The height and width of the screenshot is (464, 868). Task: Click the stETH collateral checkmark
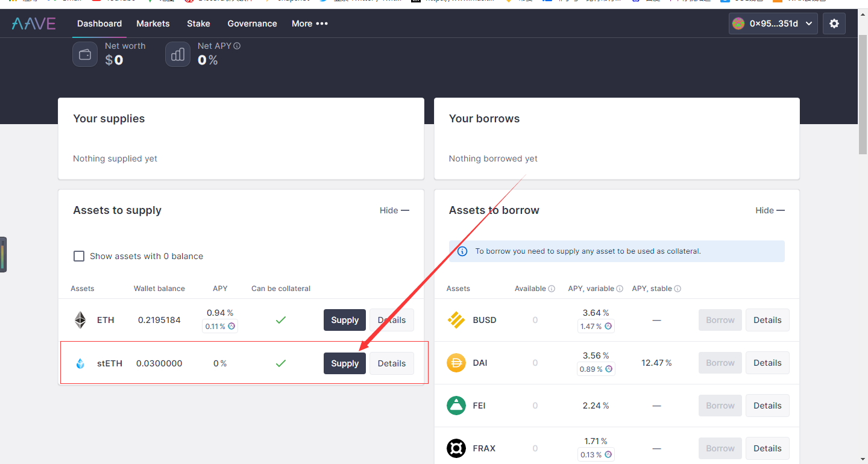(x=281, y=363)
